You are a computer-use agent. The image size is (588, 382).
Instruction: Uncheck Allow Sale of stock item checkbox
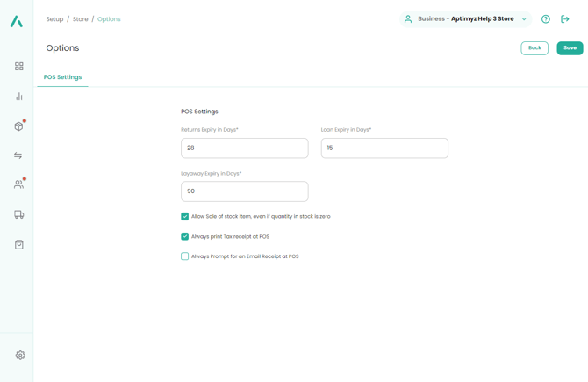point(185,216)
